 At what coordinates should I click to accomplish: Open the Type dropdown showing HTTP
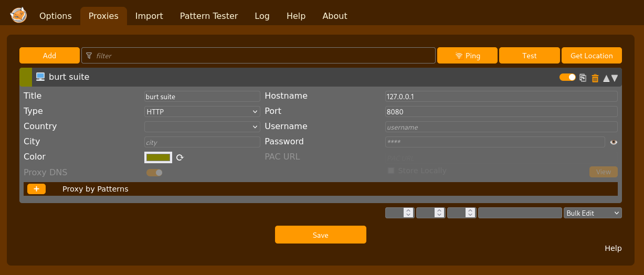pos(202,112)
